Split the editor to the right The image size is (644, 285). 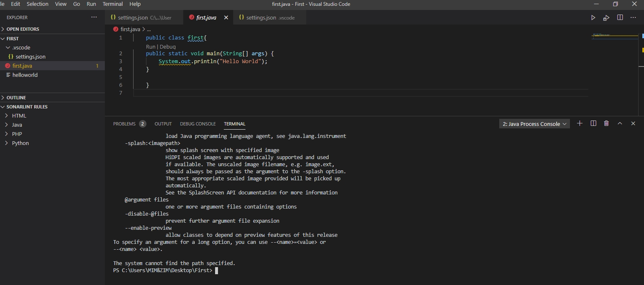click(x=620, y=17)
